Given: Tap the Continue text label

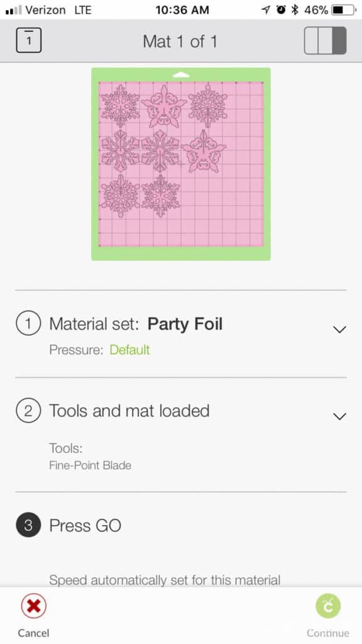Looking at the screenshot, I should [x=328, y=633].
